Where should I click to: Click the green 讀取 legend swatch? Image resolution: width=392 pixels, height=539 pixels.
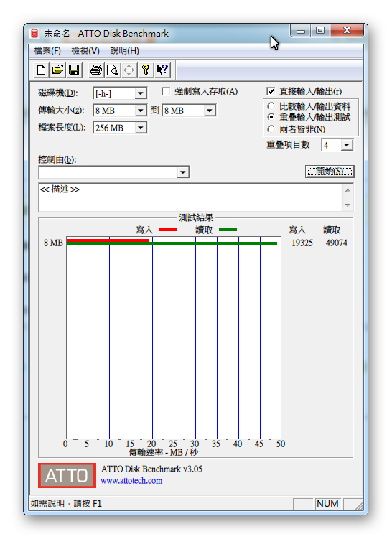(x=228, y=230)
